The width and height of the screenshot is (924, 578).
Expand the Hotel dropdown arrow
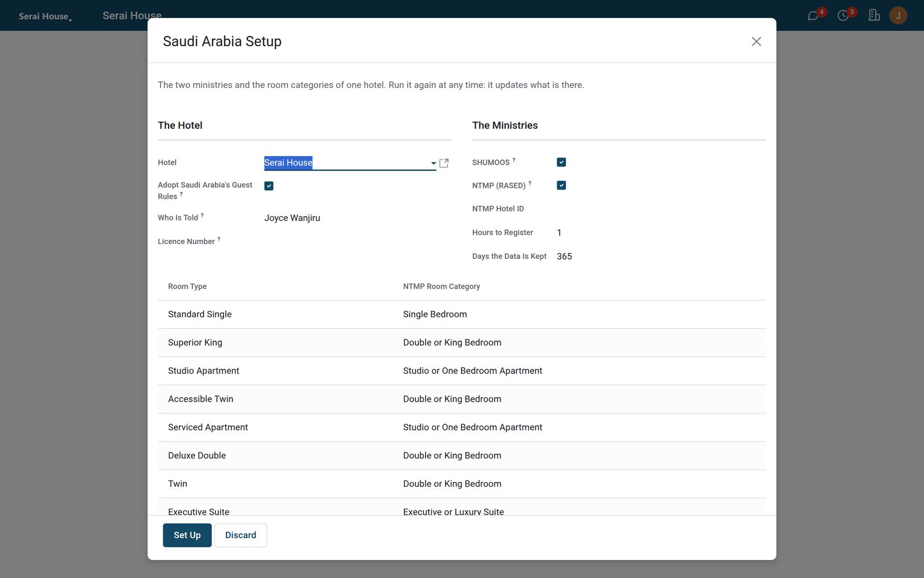[x=433, y=164]
